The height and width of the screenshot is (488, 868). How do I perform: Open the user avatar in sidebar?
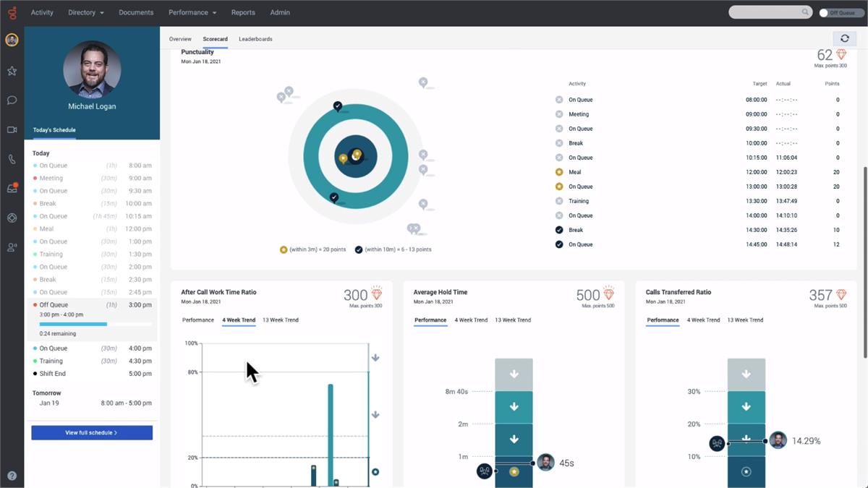click(12, 40)
